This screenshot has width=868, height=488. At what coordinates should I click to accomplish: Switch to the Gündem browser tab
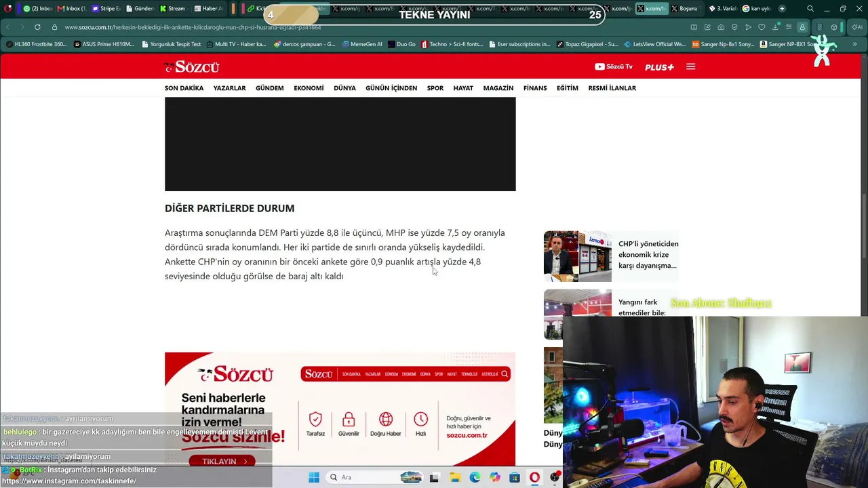coord(140,9)
